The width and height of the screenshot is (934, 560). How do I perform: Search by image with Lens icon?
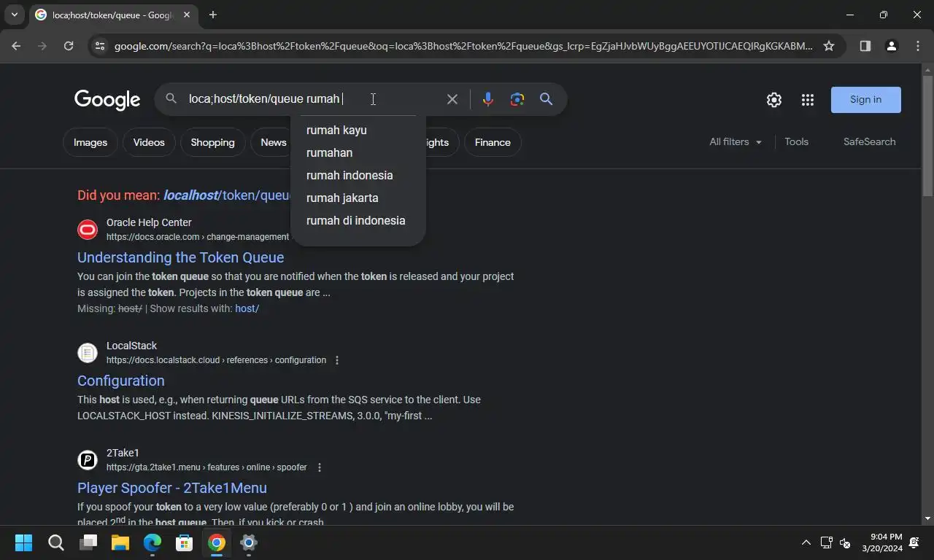pos(517,99)
